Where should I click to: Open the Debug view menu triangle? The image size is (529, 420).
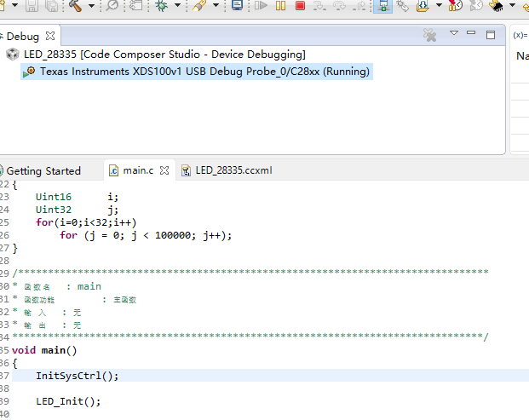pyautogui.click(x=454, y=33)
